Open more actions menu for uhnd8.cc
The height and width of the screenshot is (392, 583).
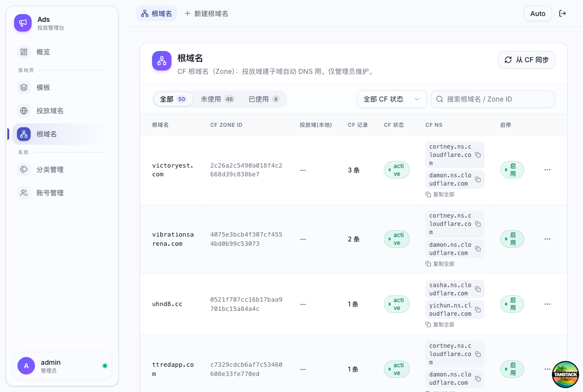coord(548,304)
